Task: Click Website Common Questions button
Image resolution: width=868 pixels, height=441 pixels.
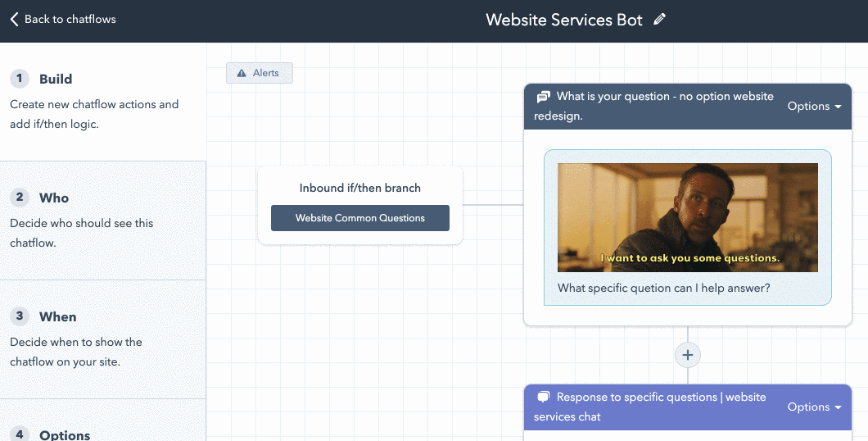Action: 359,218
